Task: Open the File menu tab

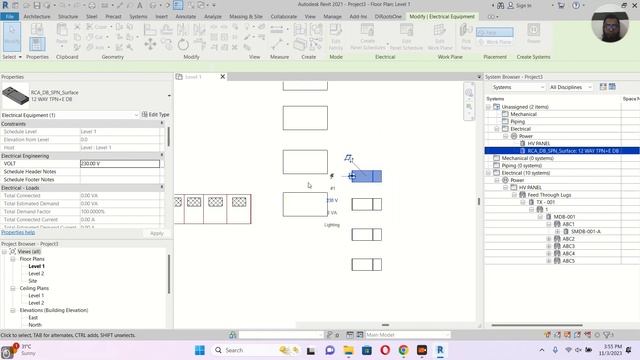Action: click(x=10, y=17)
